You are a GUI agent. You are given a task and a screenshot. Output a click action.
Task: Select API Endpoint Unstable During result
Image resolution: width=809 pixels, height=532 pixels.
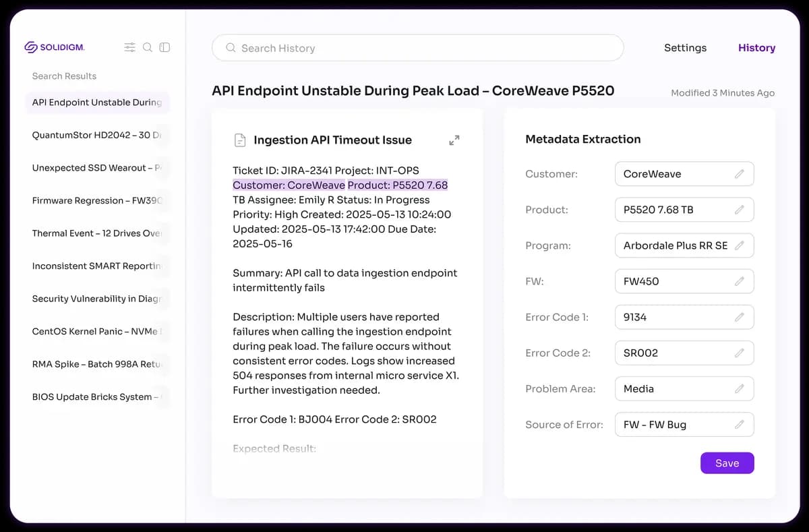click(x=98, y=102)
